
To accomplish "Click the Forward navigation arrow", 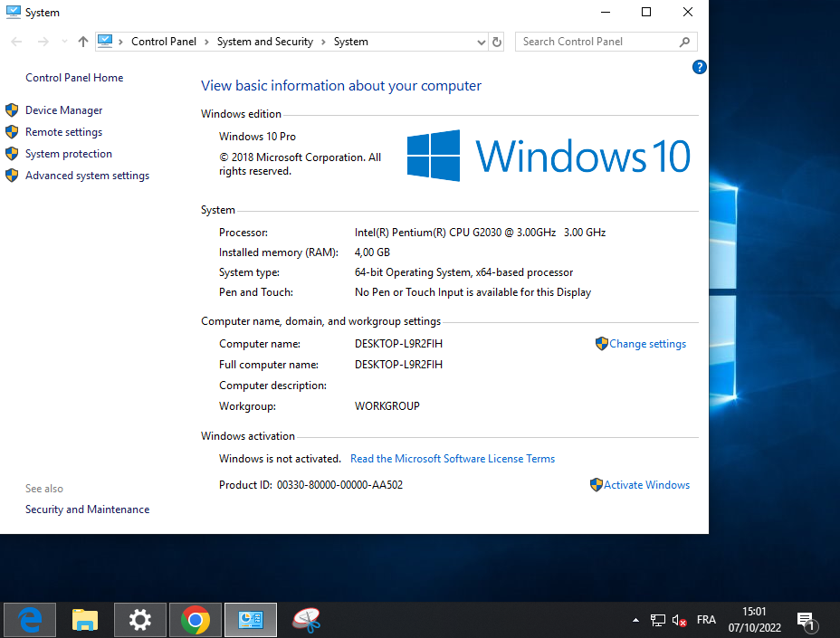I will tap(43, 42).
